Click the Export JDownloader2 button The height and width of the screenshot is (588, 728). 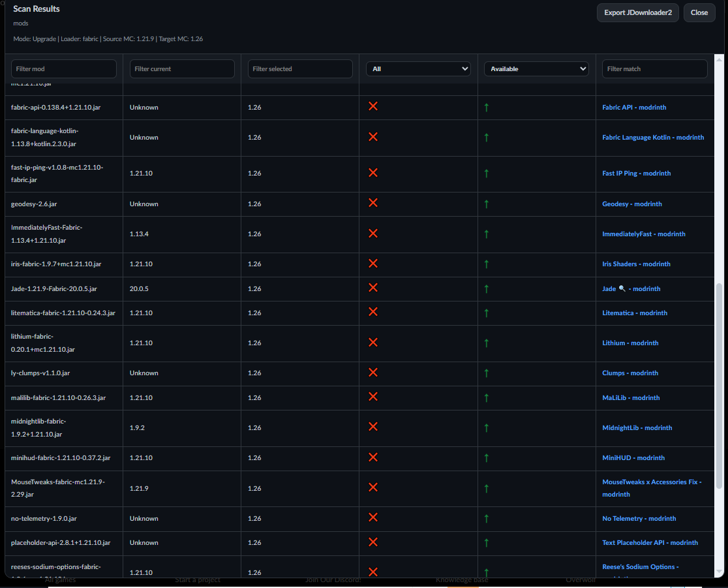pyautogui.click(x=638, y=12)
